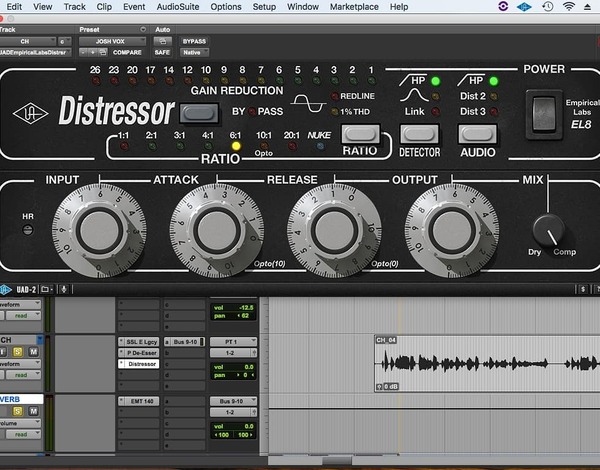
Task: Select the CH_04 audio clip waveform
Action: click(487, 364)
